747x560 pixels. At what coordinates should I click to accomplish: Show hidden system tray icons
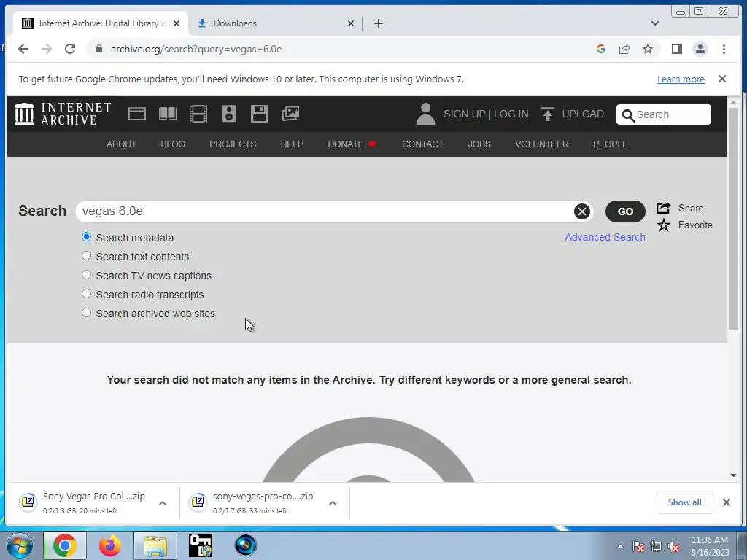620,546
